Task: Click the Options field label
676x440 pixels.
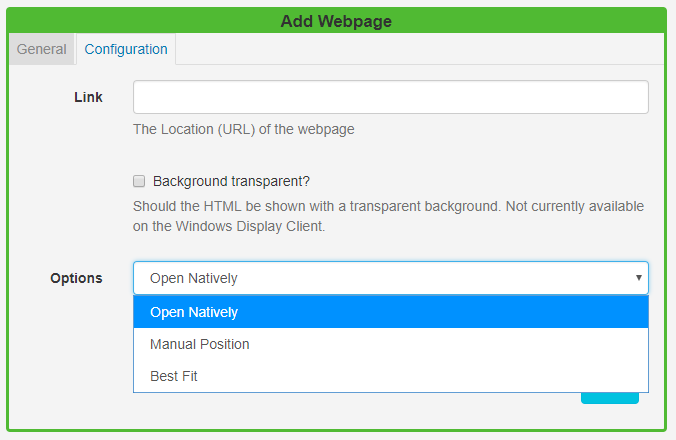Action: [x=76, y=278]
